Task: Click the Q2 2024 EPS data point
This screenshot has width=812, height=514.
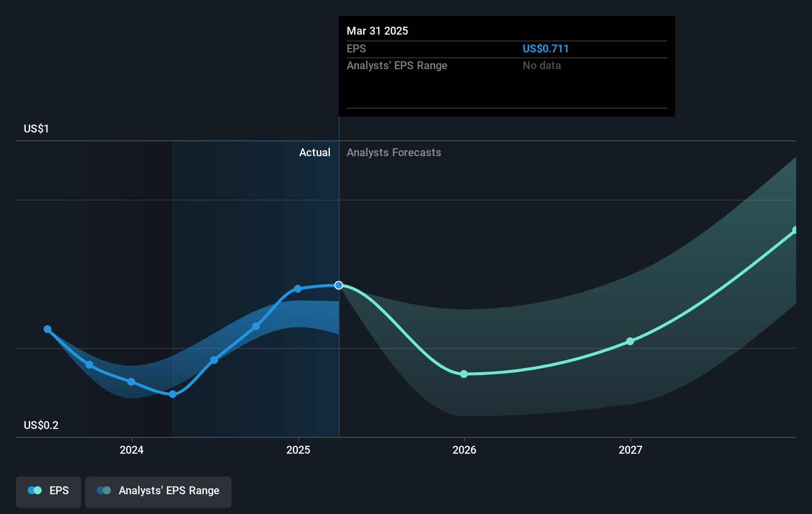Action: [x=214, y=360]
